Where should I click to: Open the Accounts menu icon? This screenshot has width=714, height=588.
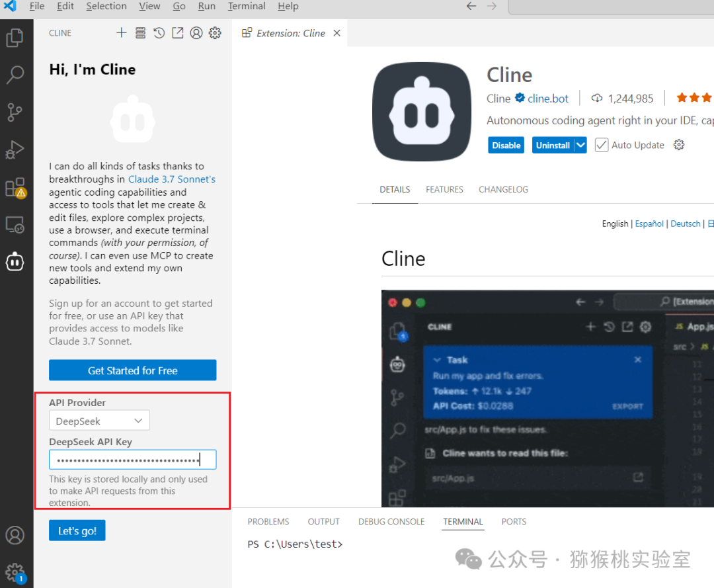[15, 535]
